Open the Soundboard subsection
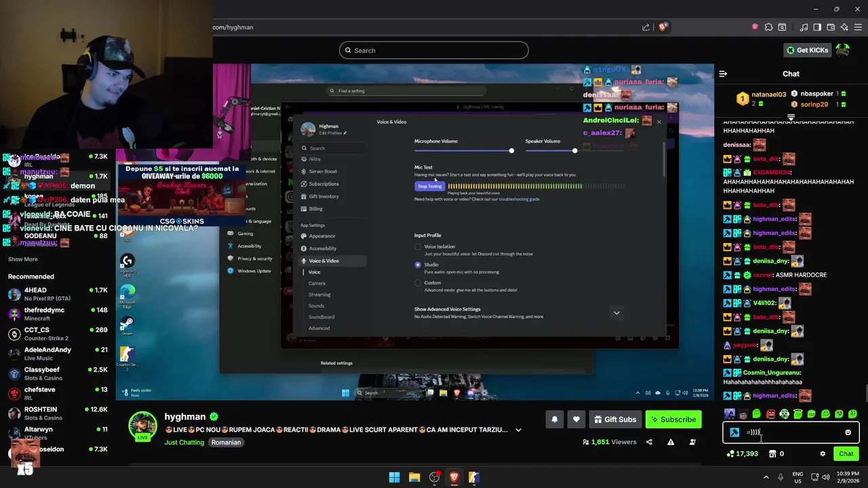The width and height of the screenshot is (868, 488). (321, 317)
